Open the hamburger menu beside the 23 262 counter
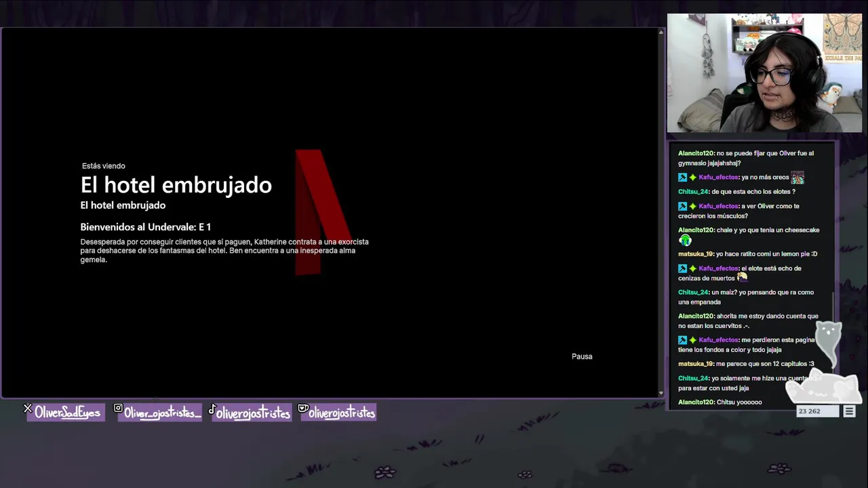Image resolution: width=868 pixels, height=488 pixels. tap(849, 411)
